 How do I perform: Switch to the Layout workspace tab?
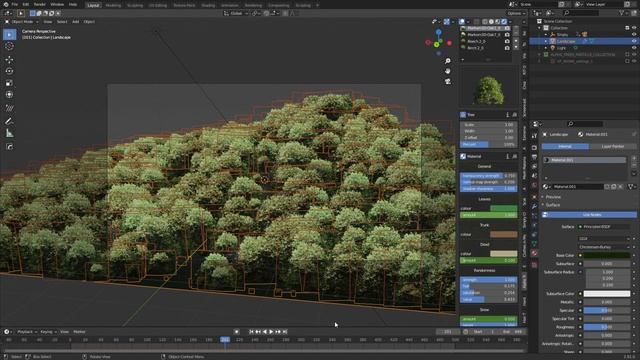93,5
